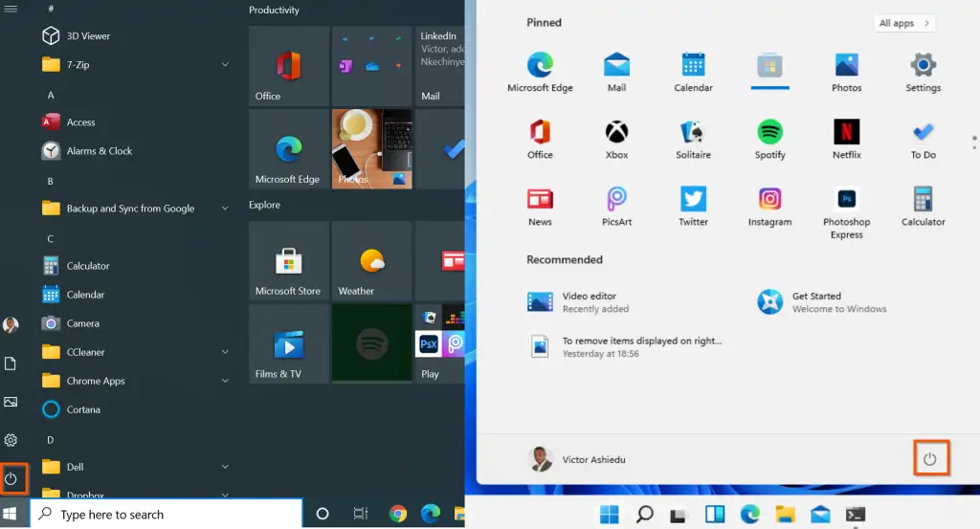980x529 pixels.
Task: Open the Weather tile
Action: pos(372,260)
